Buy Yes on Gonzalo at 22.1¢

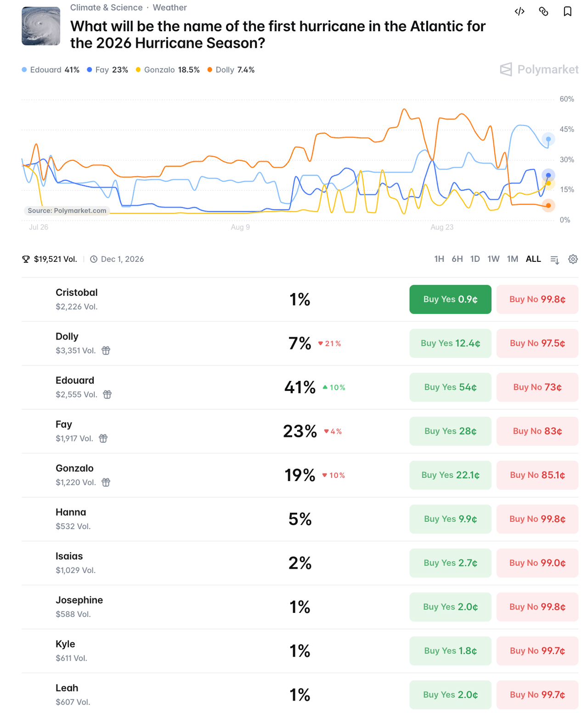click(450, 475)
